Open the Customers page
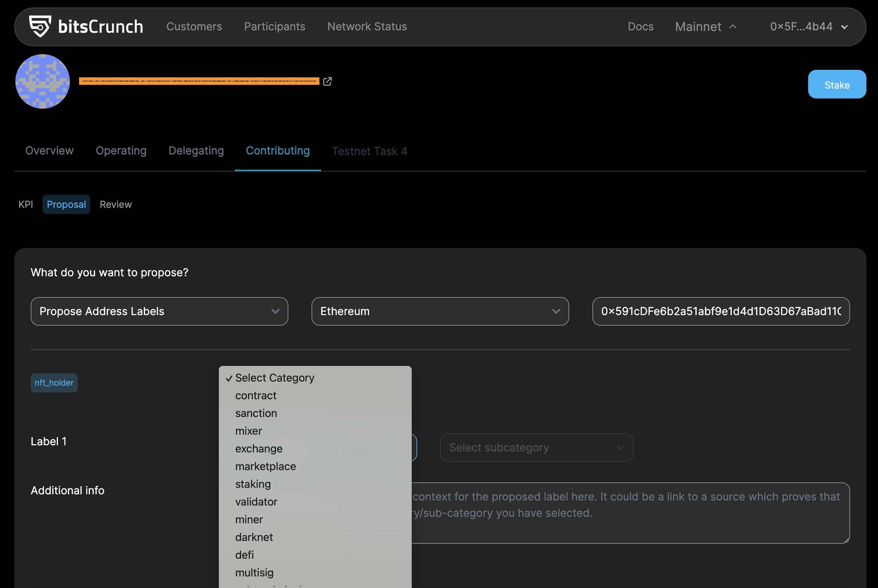Viewport: 878px width, 588px height. (194, 27)
